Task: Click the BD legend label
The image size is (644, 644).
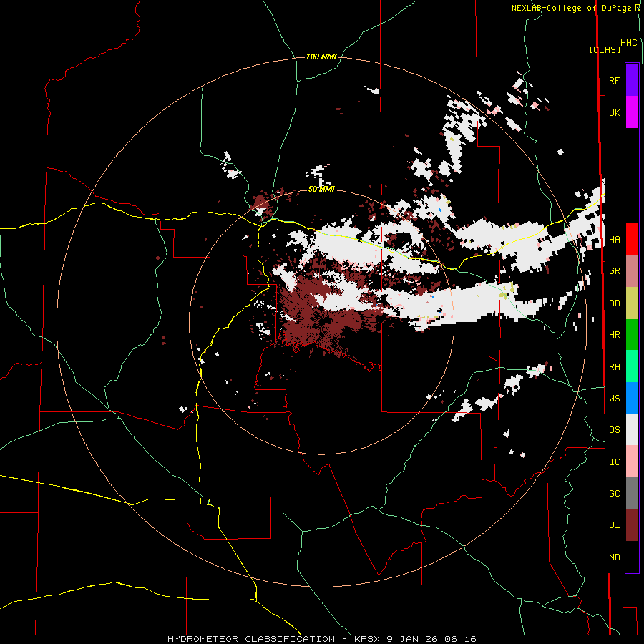Action: tap(614, 303)
